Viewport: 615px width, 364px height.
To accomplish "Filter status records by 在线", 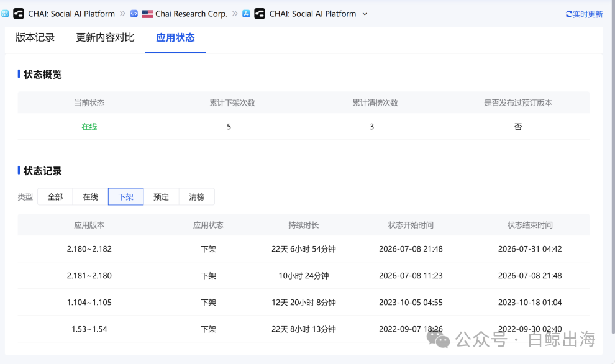I will (90, 197).
